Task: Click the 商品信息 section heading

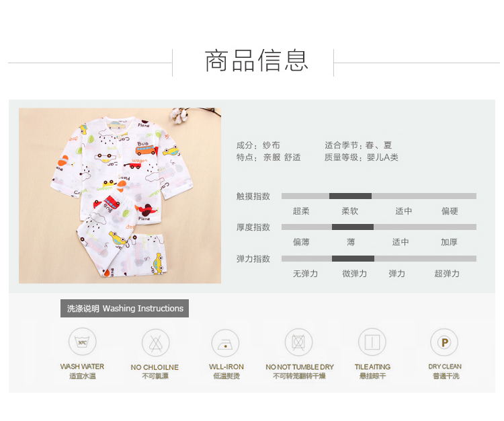Action: (257, 61)
